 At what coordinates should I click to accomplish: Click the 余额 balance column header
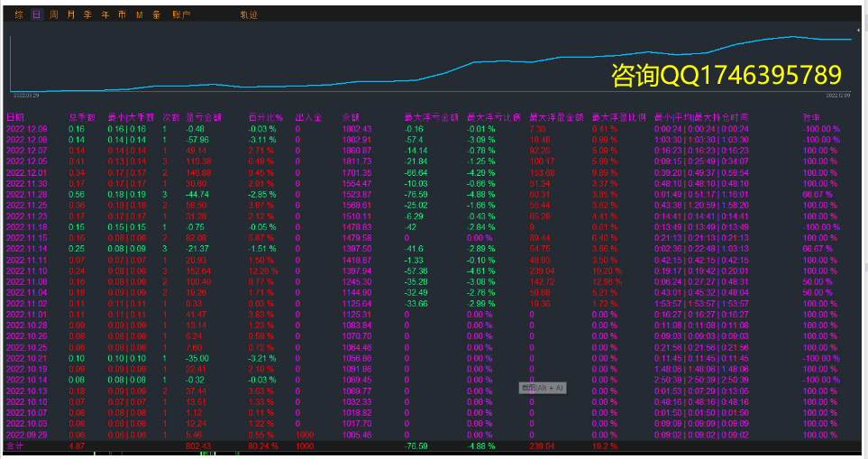tap(352, 117)
